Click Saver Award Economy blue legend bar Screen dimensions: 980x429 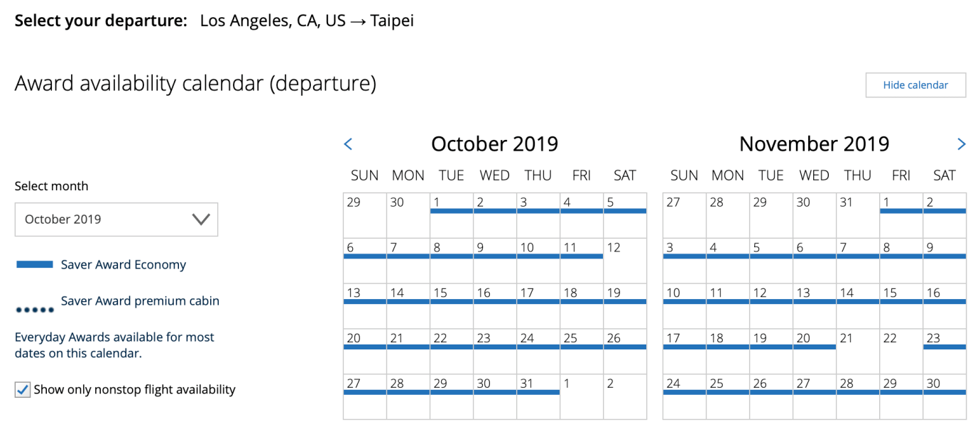[x=35, y=265]
